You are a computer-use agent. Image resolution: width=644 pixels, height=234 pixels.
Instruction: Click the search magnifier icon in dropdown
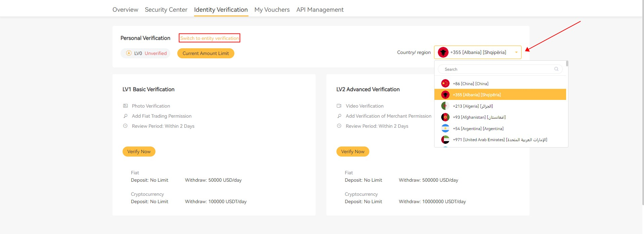[x=556, y=69]
